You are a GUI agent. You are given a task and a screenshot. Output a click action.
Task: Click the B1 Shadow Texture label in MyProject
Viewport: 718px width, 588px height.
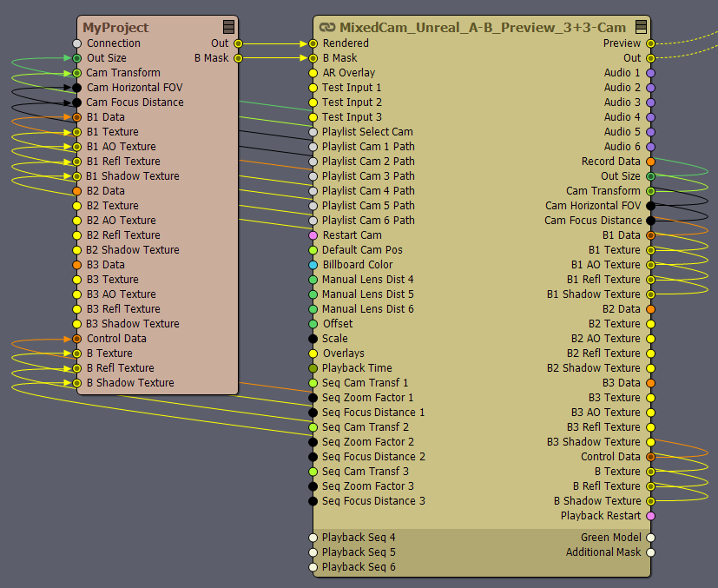pos(133,176)
